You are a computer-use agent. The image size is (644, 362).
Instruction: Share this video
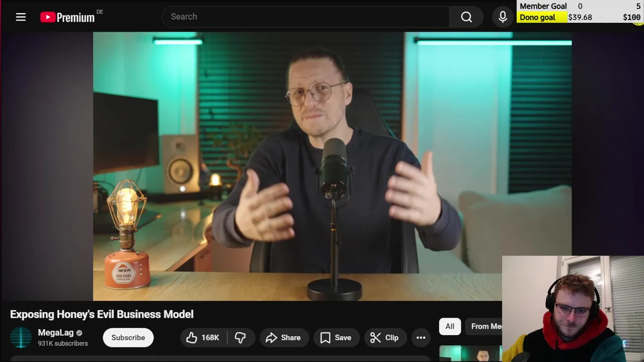tap(283, 337)
